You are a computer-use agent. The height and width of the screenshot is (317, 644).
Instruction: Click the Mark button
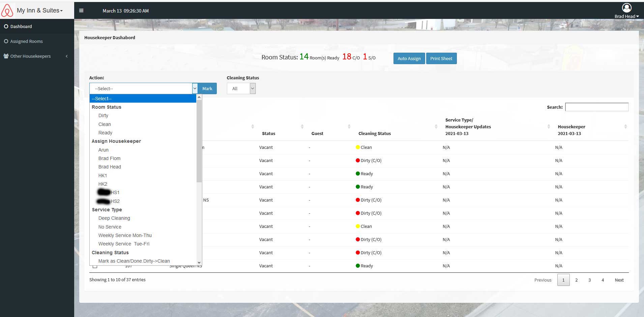coord(207,88)
